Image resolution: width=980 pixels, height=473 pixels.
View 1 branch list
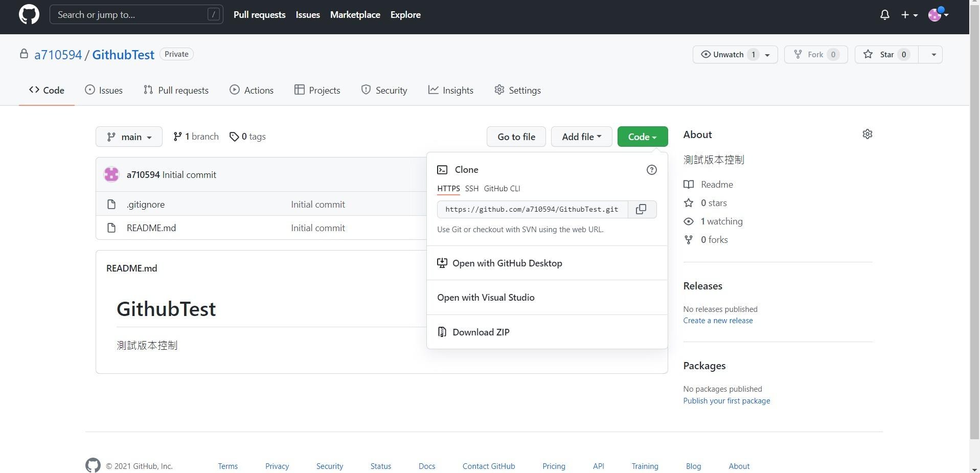tap(196, 137)
